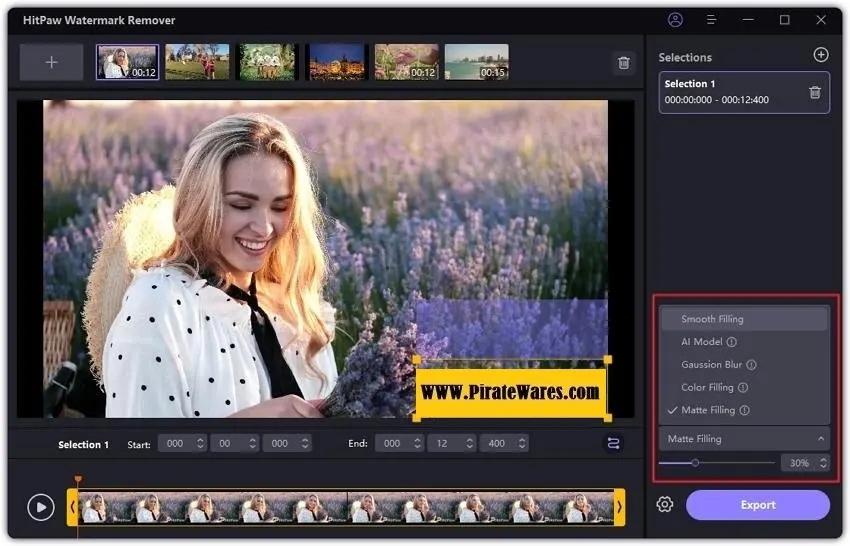This screenshot has width=850, height=546.
Task: Click the Start first 000 field
Action: [x=176, y=444]
